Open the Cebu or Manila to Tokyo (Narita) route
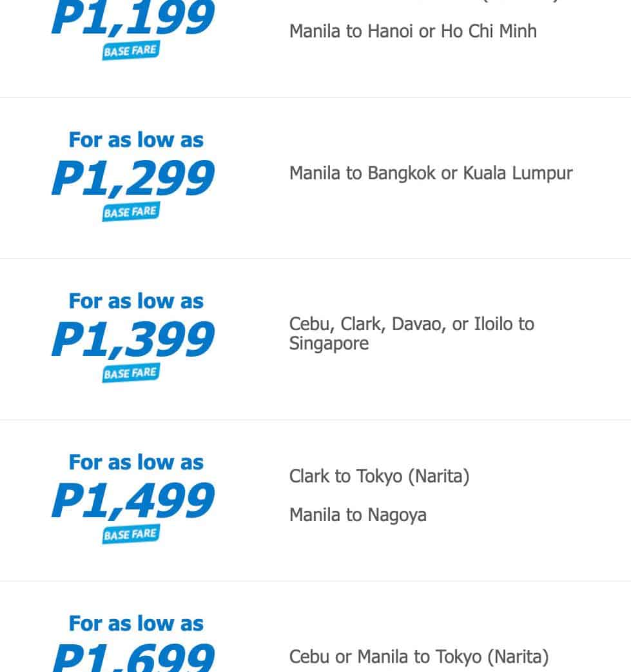The width and height of the screenshot is (631, 672). (x=419, y=657)
